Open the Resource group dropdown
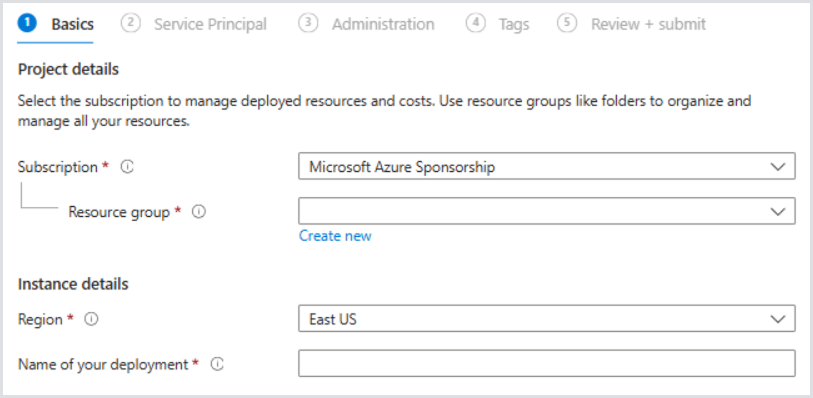The height and width of the screenshot is (398, 813). 546,211
